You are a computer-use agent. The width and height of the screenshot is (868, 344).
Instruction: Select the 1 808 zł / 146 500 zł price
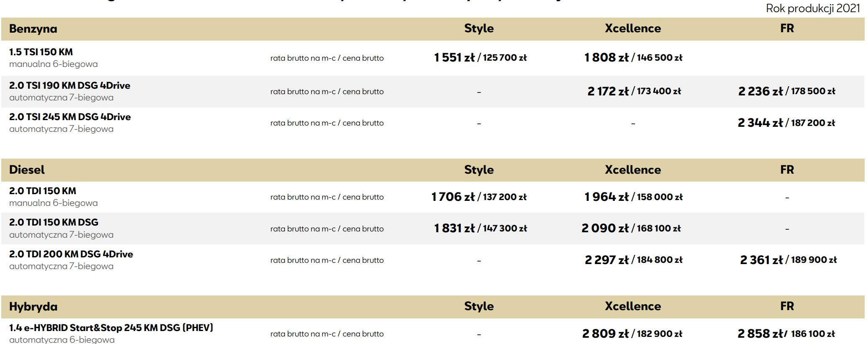[633, 58]
